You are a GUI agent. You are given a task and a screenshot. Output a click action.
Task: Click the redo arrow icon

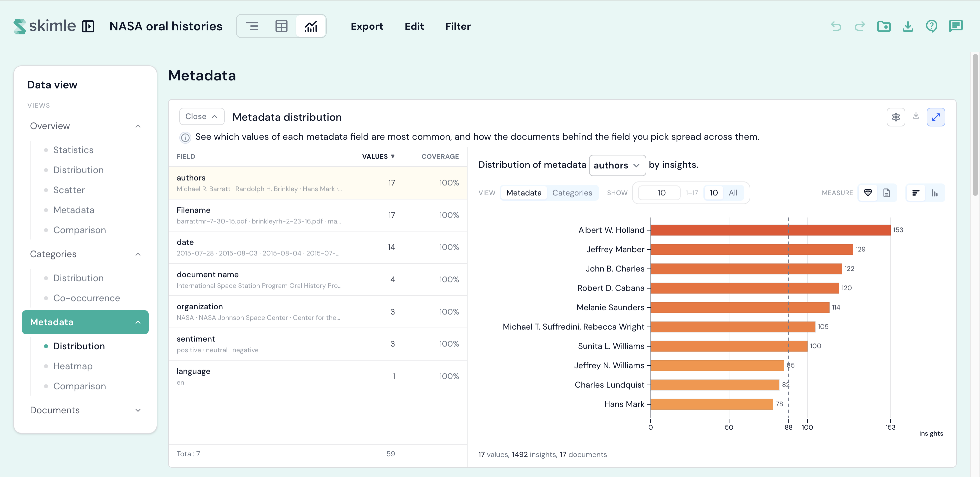pos(860,26)
